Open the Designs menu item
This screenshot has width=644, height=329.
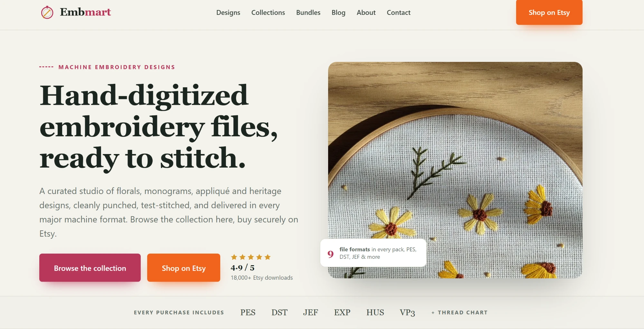(228, 13)
